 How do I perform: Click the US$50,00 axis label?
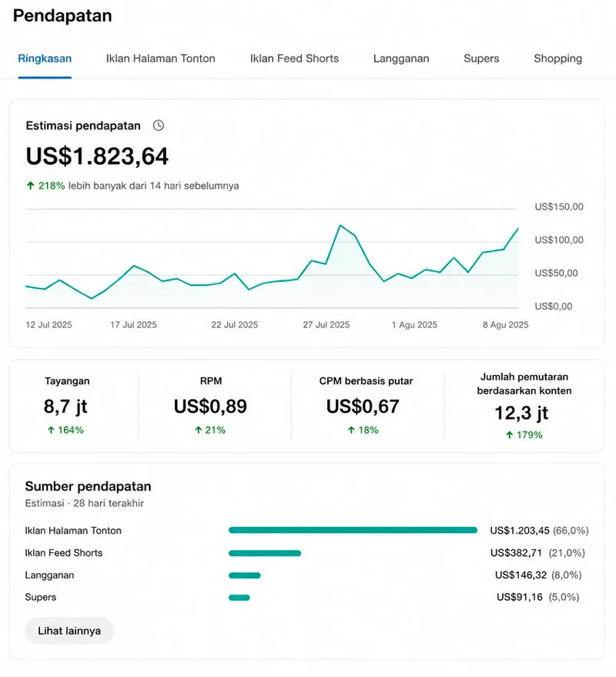556,273
